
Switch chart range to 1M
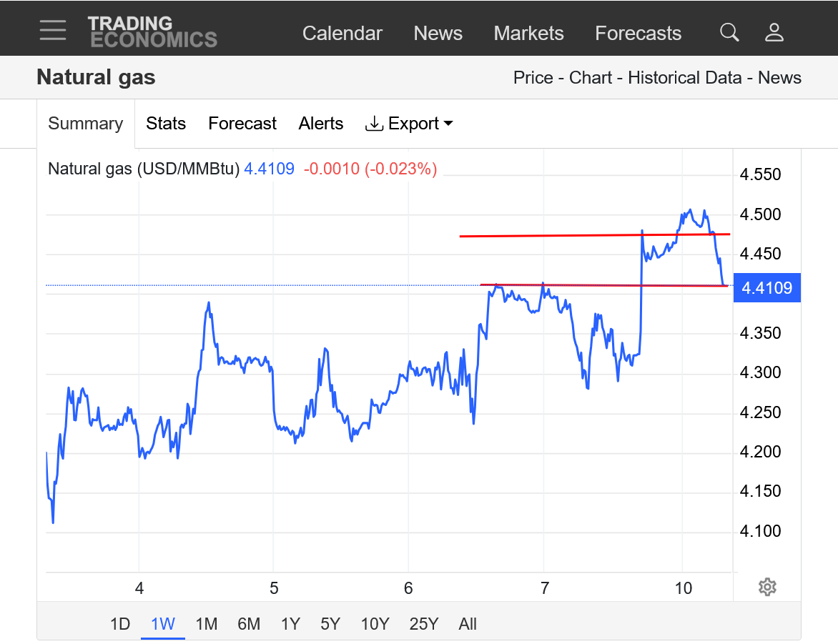(206, 624)
